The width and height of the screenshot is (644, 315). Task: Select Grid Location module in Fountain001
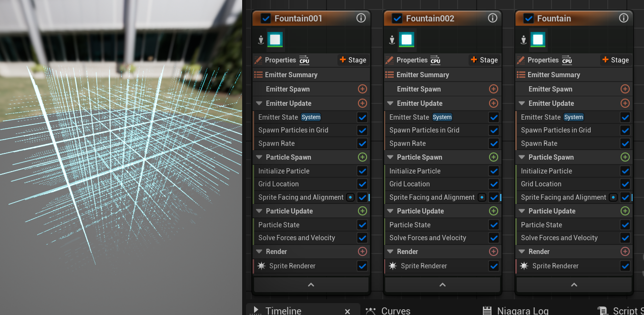(278, 184)
